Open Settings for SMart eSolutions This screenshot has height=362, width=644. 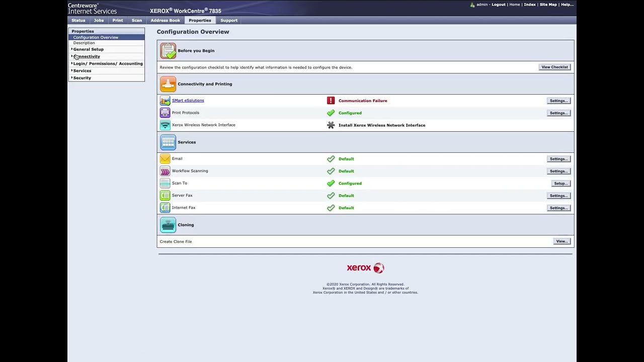[x=558, y=101]
